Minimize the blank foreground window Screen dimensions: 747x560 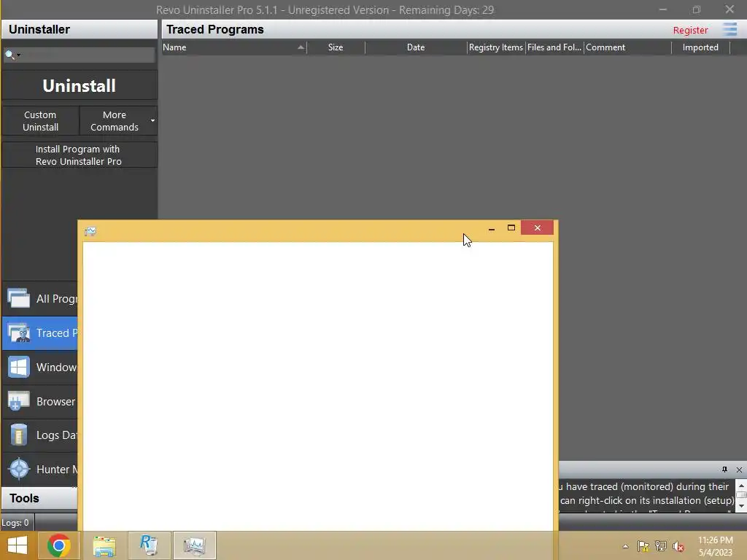point(492,228)
